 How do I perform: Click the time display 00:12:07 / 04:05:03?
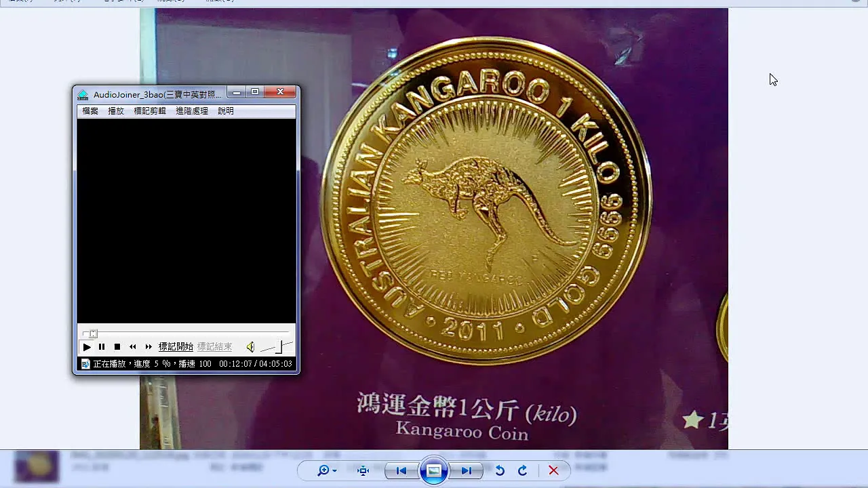point(256,364)
